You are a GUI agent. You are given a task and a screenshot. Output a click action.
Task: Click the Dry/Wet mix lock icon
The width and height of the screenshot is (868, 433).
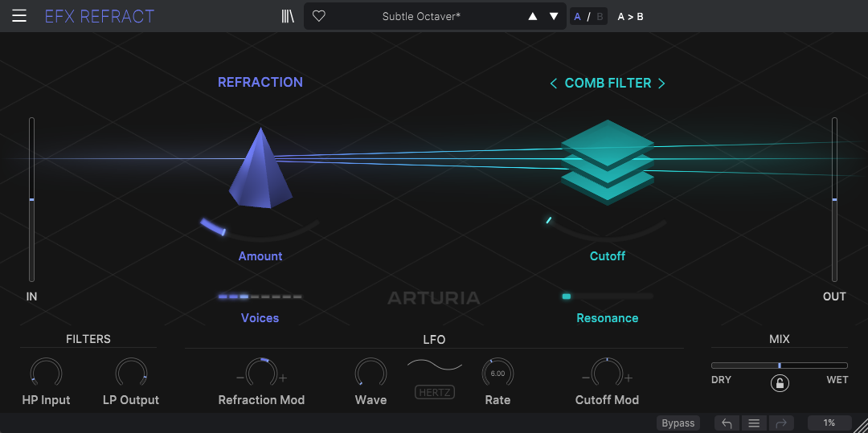coord(779,383)
